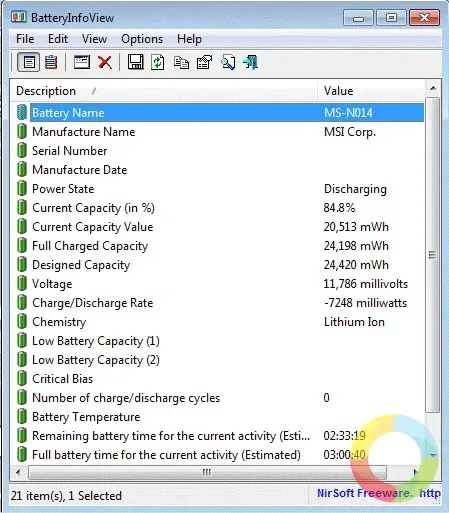
Task: Open the Edit menu
Action: click(58, 39)
